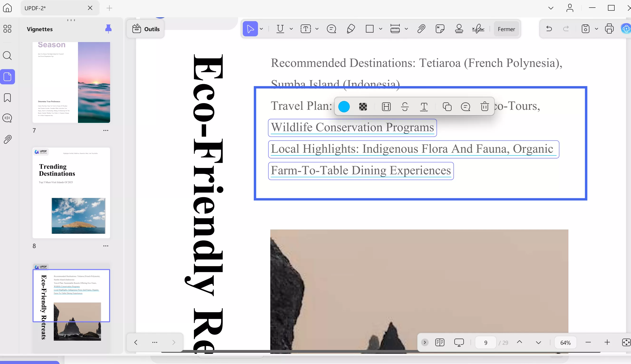Viewport: 631px width, 364px height.
Task: Expand the tab list chevron in title bar
Action: coord(551,8)
